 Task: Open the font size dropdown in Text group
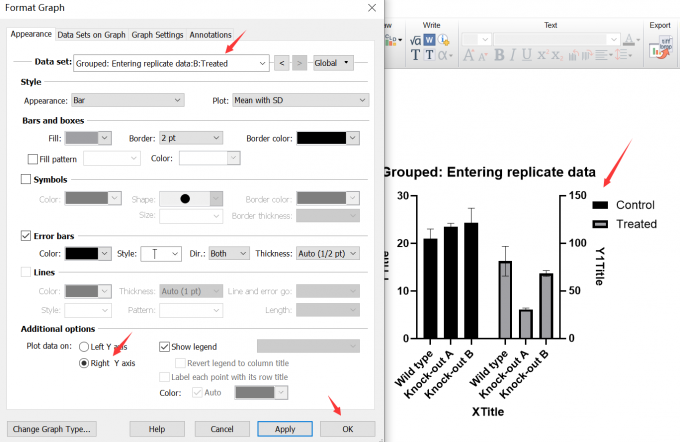476,39
